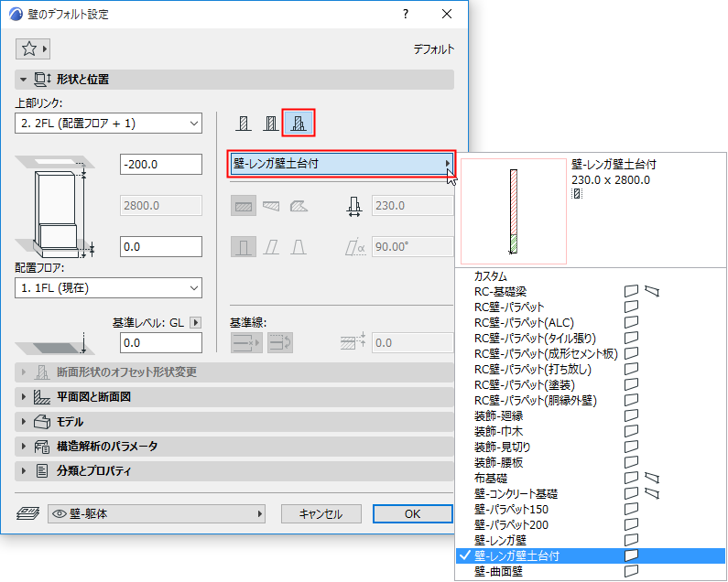This screenshot has height=582, width=728.
Task: Select 装飾-腰板 in the profile list
Action: [x=590, y=462]
